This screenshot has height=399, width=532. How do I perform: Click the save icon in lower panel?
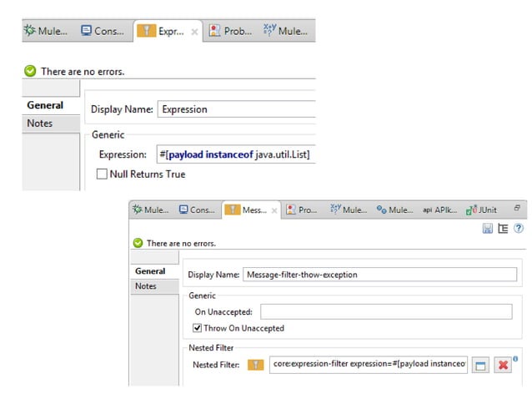pyautogui.click(x=487, y=228)
